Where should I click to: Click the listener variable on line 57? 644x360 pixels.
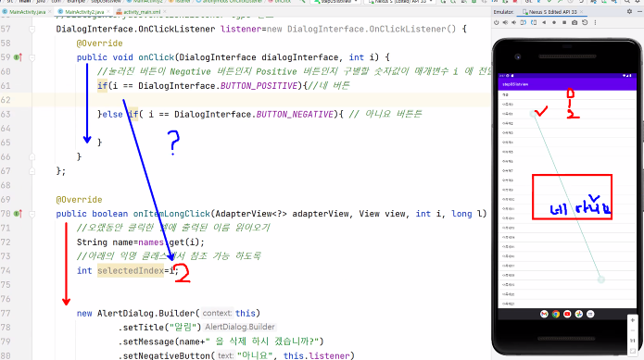pyautogui.click(x=241, y=29)
